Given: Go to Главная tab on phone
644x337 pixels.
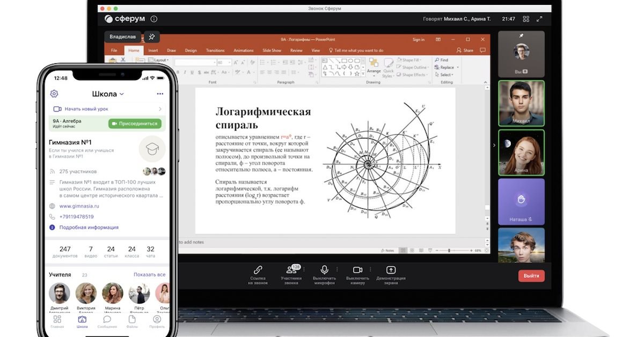Looking at the screenshot, I should tap(57, 321).
